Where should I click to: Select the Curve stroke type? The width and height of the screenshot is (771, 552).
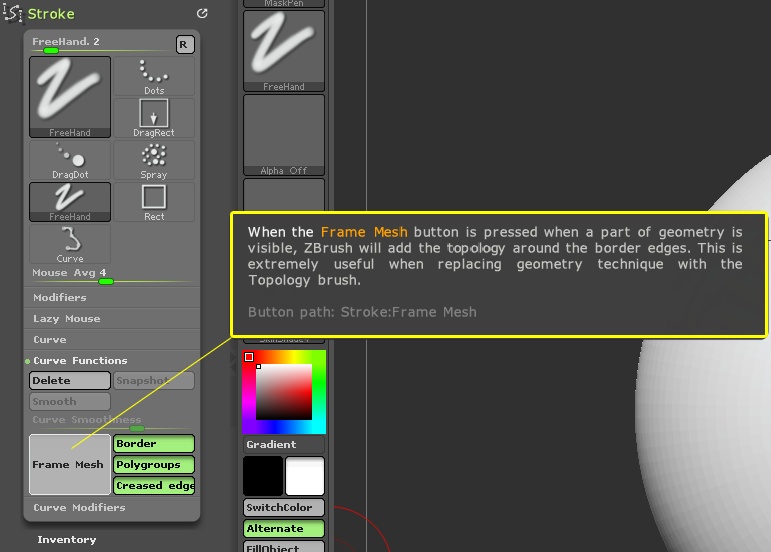tap(70, 244)
